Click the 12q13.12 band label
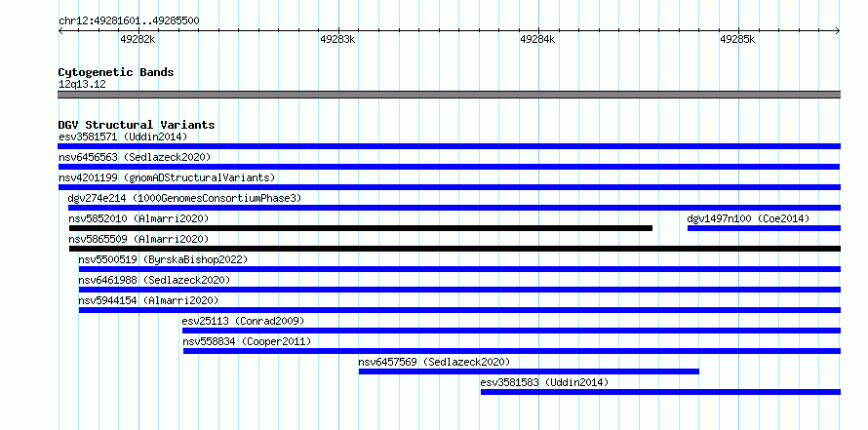The width and height of the screenshot is (868, 430). click(x=82, y=85)
